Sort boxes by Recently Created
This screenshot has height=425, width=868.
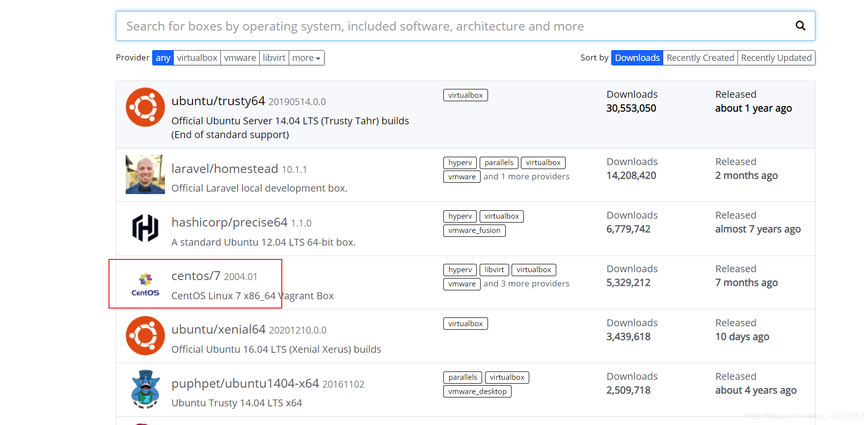point(700,58)
